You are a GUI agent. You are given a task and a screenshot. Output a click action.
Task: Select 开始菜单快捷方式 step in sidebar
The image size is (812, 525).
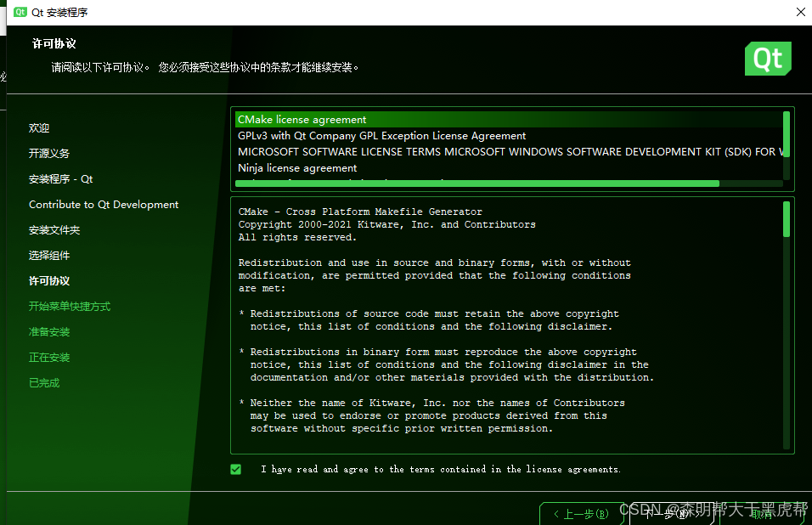click(70, 307)
